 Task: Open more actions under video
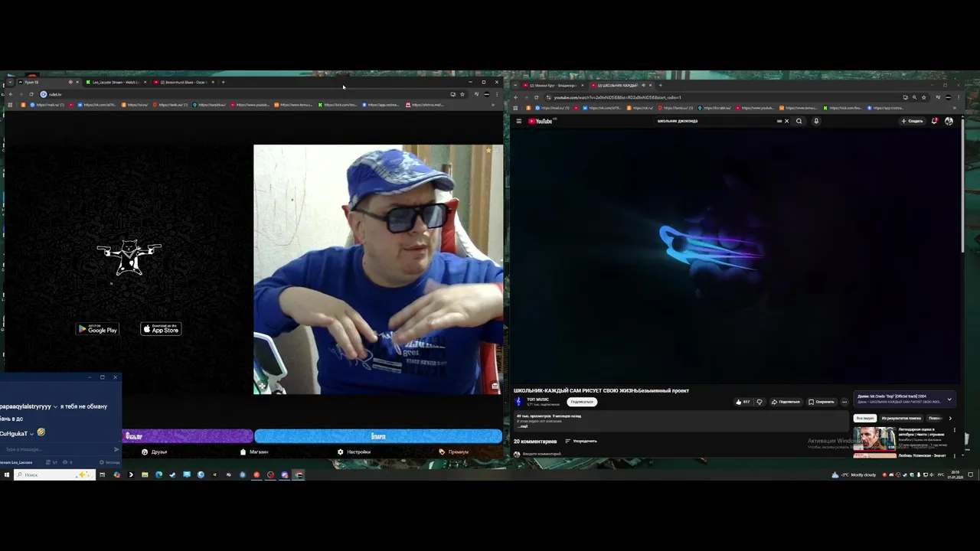point(844,402)
